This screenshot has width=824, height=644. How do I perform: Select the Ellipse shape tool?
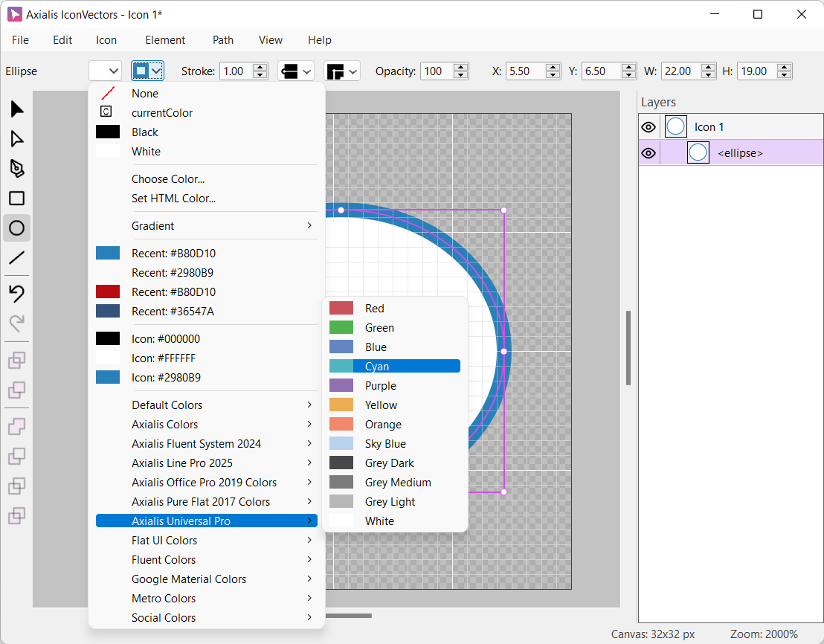coord(16,228)
